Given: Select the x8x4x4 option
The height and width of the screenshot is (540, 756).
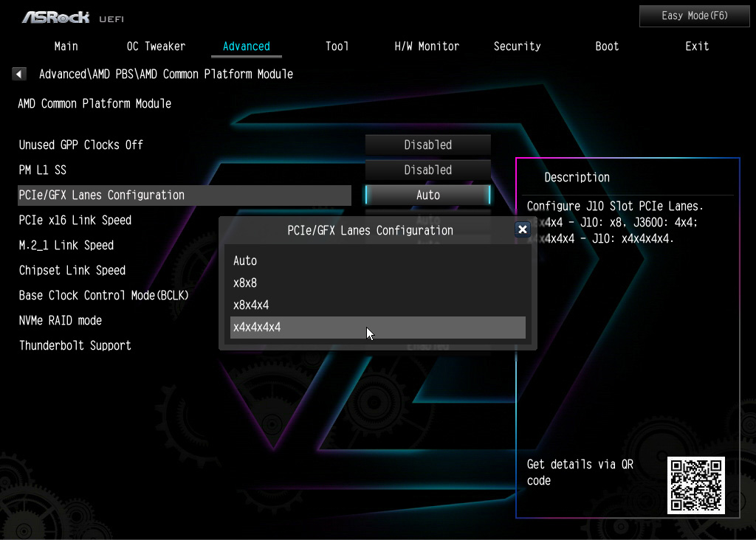Looking at the screenshot, I should [377, 305].
